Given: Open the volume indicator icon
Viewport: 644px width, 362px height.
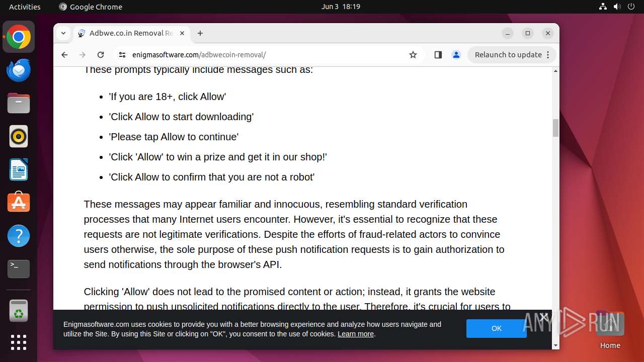Looking at the screenshot, I should click(x=617, y=7).
